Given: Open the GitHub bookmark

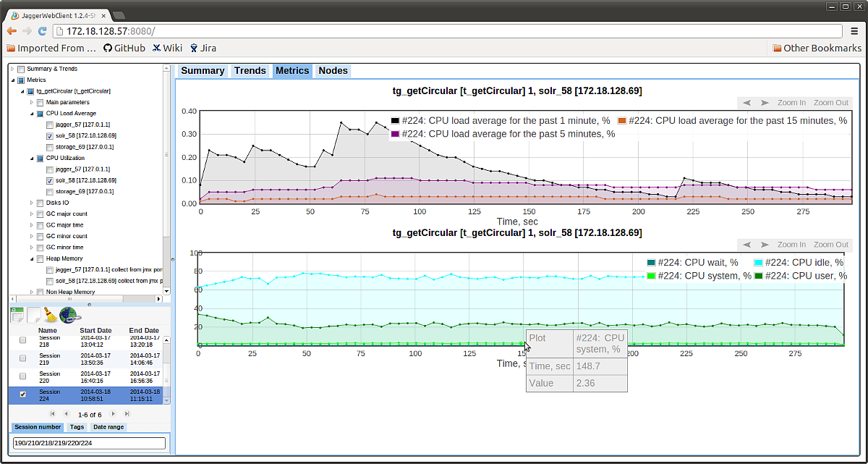Looking at the screenshot, I should (124, 48).
